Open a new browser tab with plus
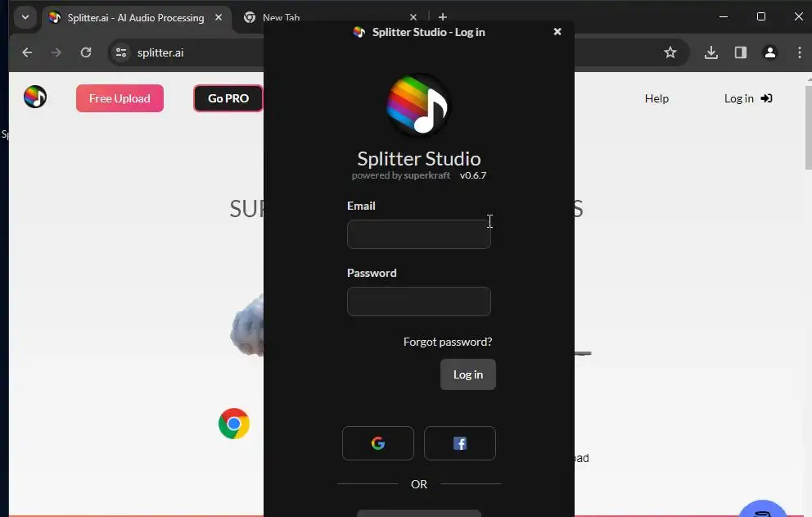This screenshot has height=517, width=812. 443,17
